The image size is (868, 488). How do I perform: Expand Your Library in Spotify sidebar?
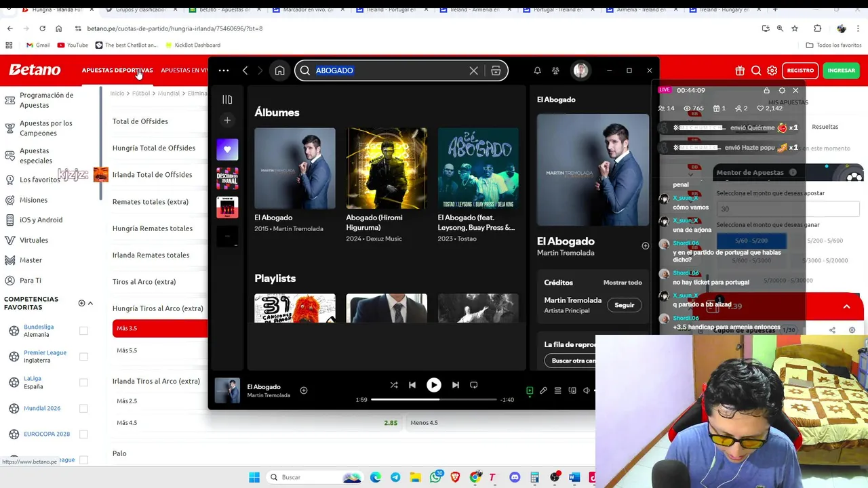227,100
